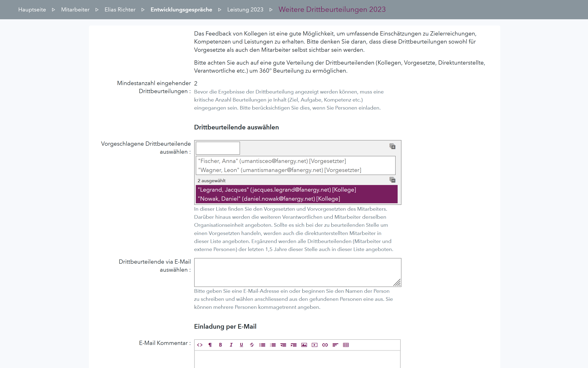
Task: Deselect "Nowak, Daniel" from chosen list
Action: [x=269, y=199]
